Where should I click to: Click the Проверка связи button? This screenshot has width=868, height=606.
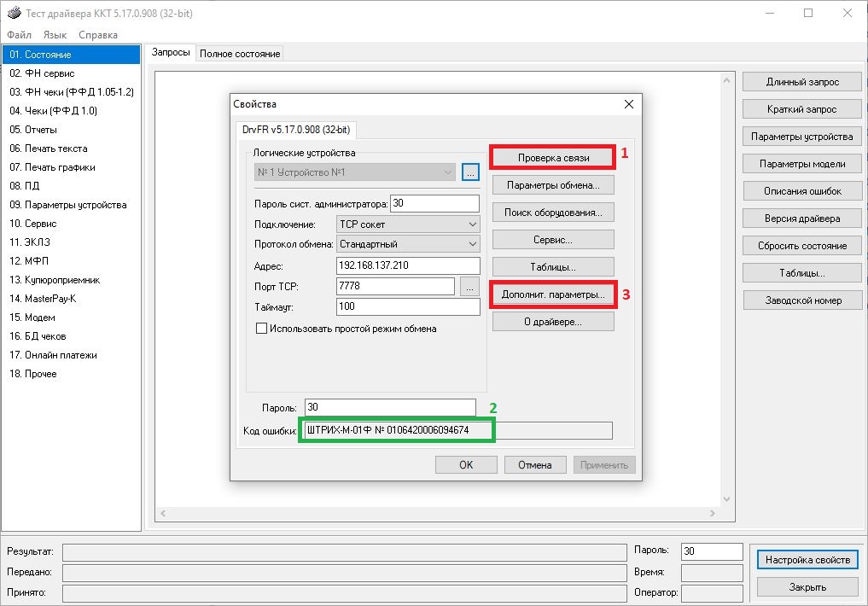tap(552, 158)
